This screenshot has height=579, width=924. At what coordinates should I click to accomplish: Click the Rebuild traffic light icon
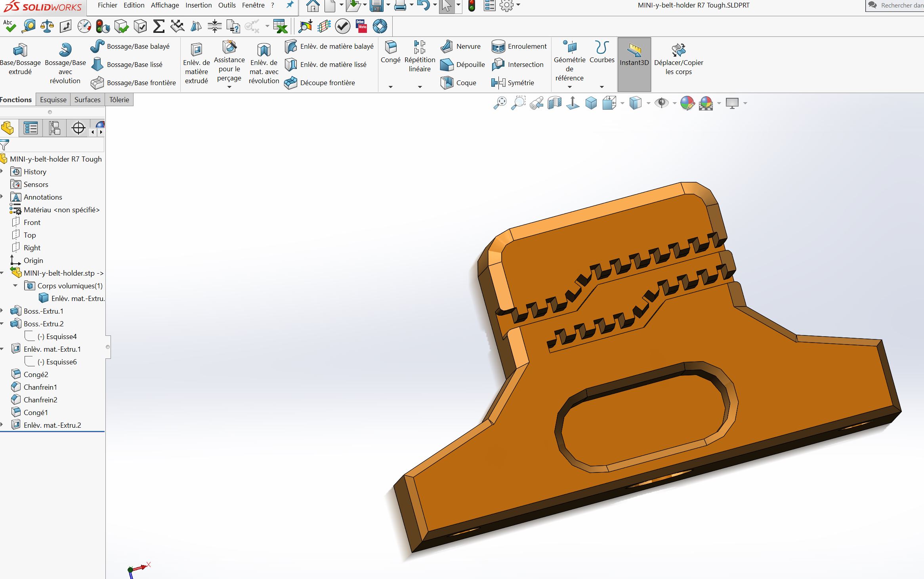tap(472, 6)
